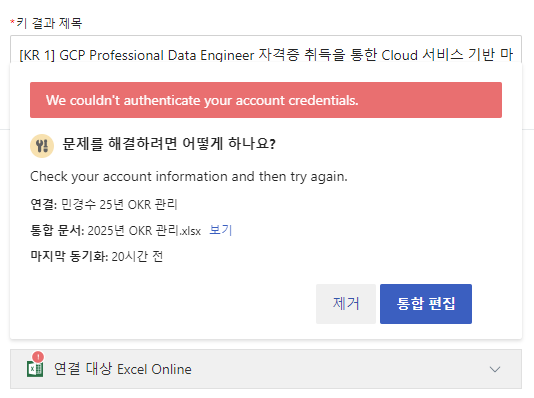Click the red required asterisk
This screenshot has width=534, height=398.
[x=12, y=22]
